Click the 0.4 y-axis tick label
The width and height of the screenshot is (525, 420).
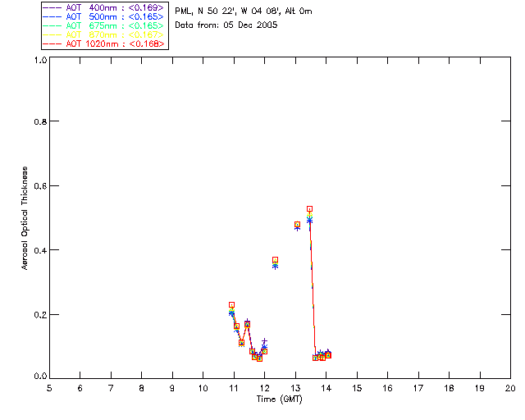(40, 250)
